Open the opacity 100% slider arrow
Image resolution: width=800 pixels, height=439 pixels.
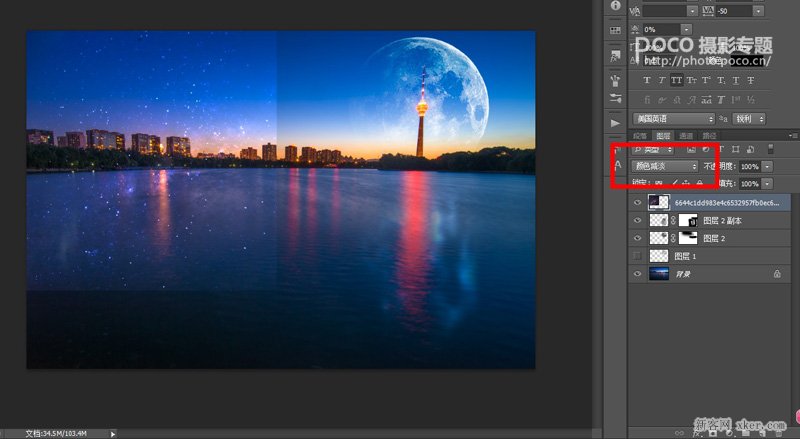point(767,166)
